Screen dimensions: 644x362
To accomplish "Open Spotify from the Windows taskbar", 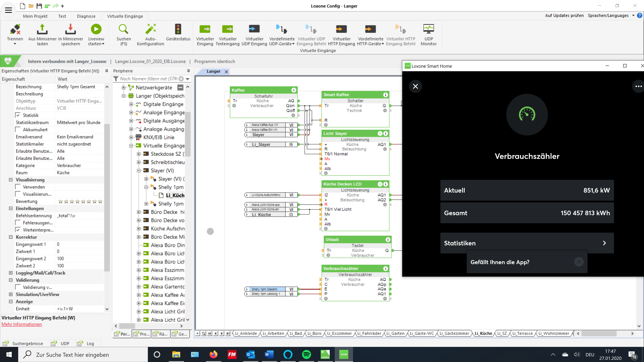I will (x=307, y=354).
